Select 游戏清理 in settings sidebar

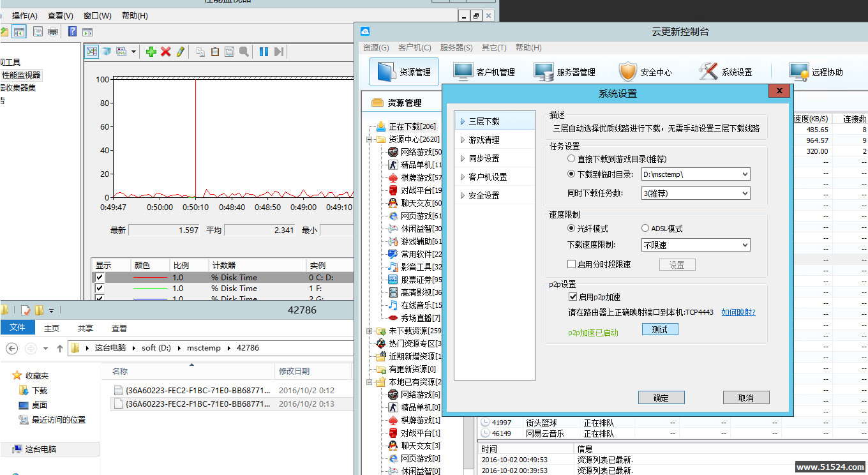coord(484,140)
